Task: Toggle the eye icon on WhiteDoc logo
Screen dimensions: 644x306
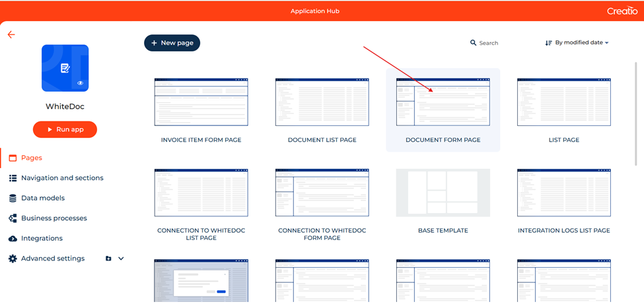Action: pos(80,83)
